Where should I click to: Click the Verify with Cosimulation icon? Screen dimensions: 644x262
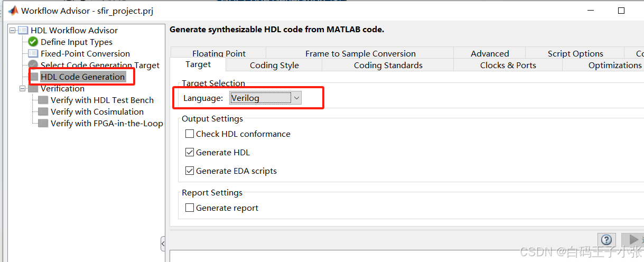(x=43, y=111)
